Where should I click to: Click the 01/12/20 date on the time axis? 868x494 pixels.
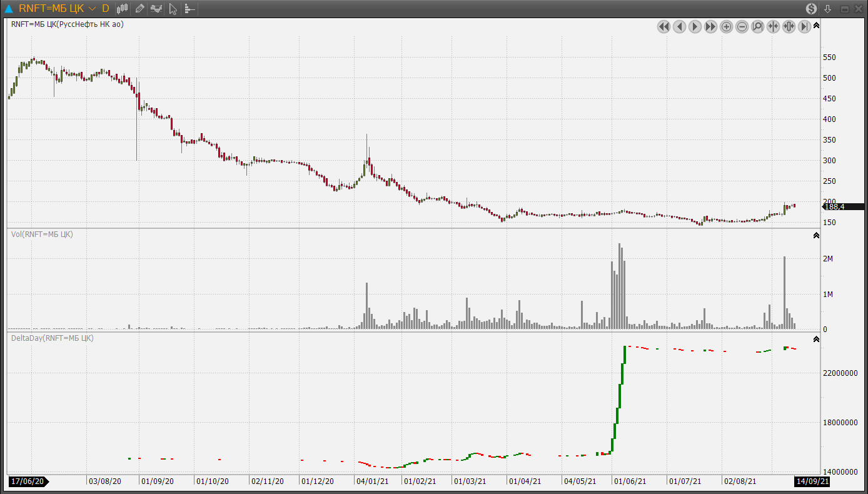pyautogui.click(x=317, y=481)
